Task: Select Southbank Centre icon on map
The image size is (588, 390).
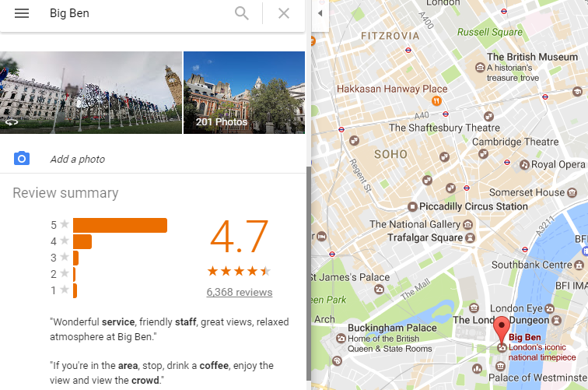Action: pyautogui.click(x=579, y=265)
